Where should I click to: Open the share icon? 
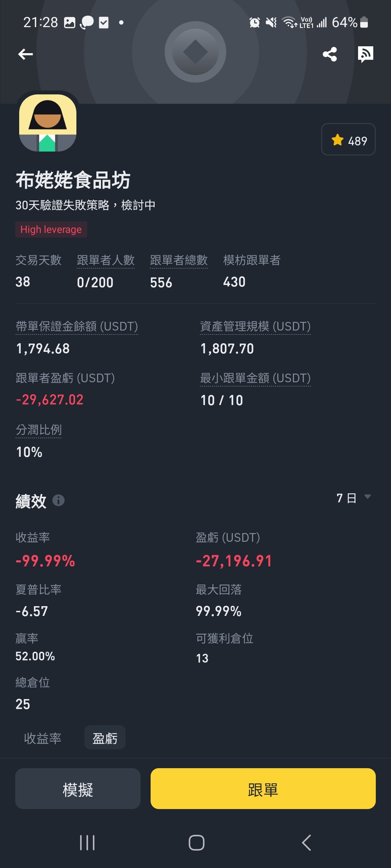[x=330, y=54]
